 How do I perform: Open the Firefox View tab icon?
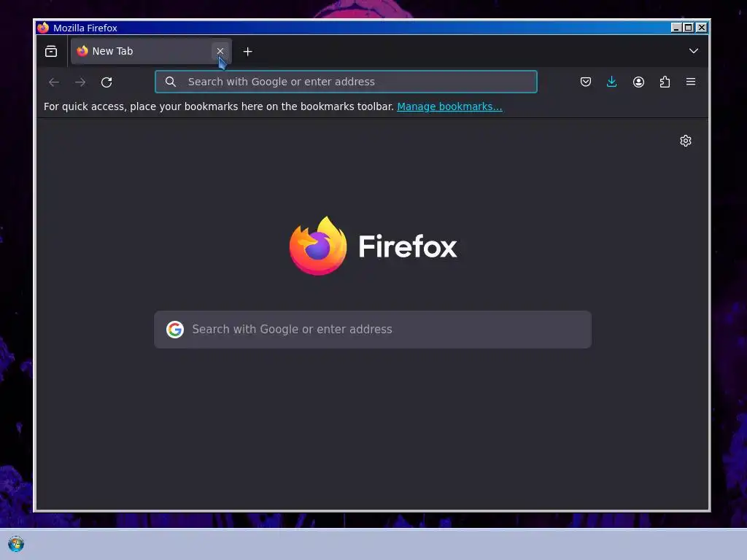[51, 51]
